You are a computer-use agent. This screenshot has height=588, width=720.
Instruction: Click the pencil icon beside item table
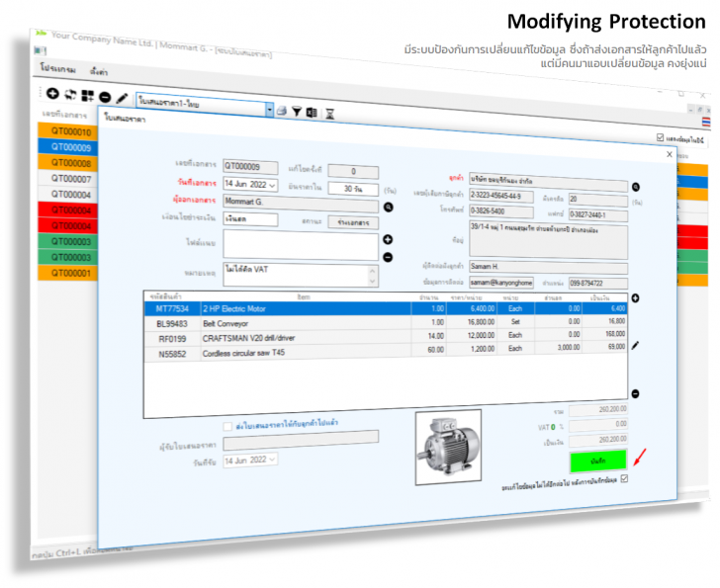click(x=636, y=345)
